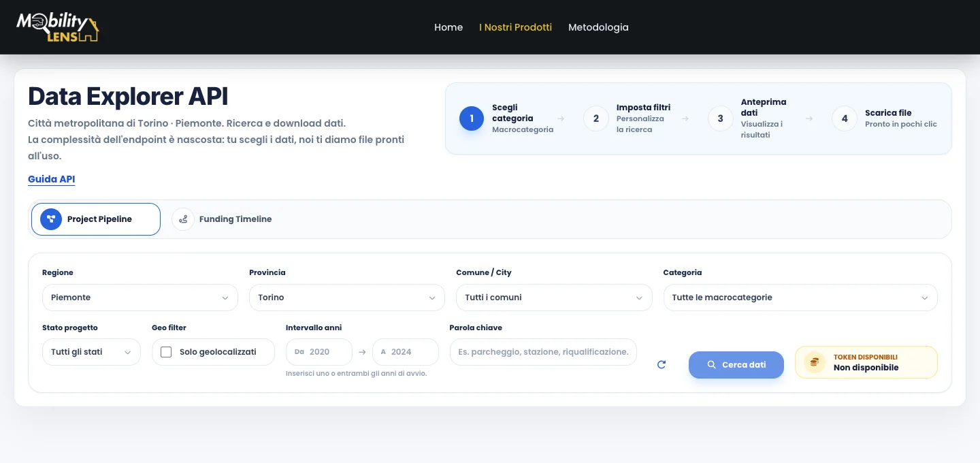The image size is (980, 463).
Task: Tick the Solo geolocalizzati checkbox
Action: coord(166,352)
